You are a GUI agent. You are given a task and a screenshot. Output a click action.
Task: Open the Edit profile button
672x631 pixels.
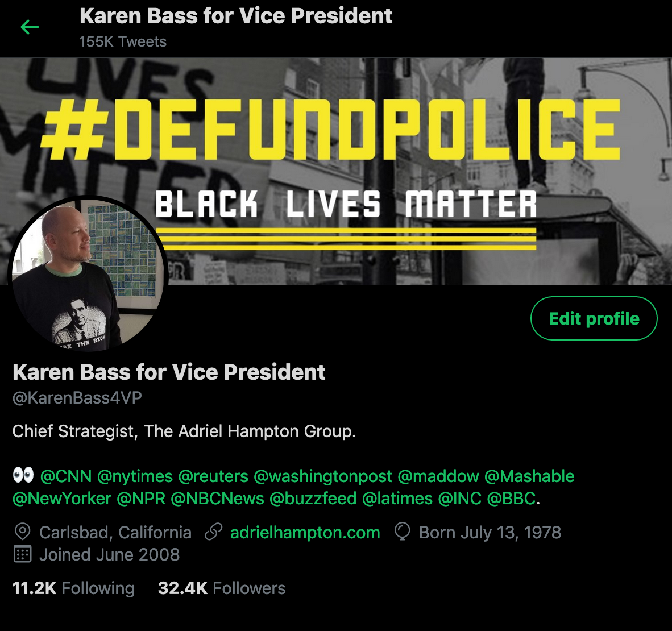tap(594, 318)
